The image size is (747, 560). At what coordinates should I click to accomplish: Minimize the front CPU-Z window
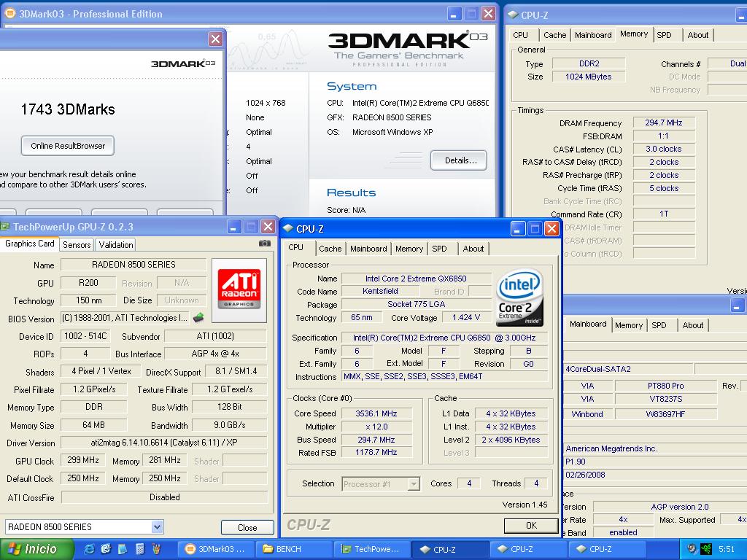518,229
